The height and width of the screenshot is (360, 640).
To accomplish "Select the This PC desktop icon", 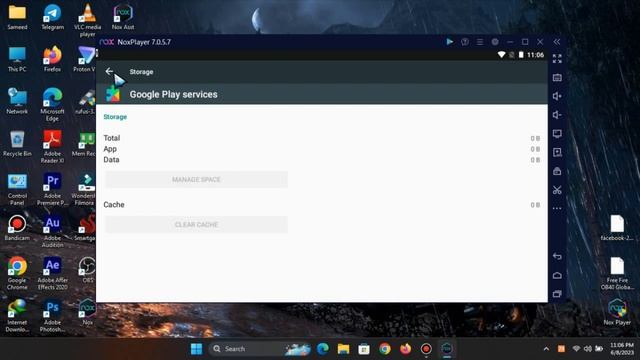I will [x=17, y=60].
